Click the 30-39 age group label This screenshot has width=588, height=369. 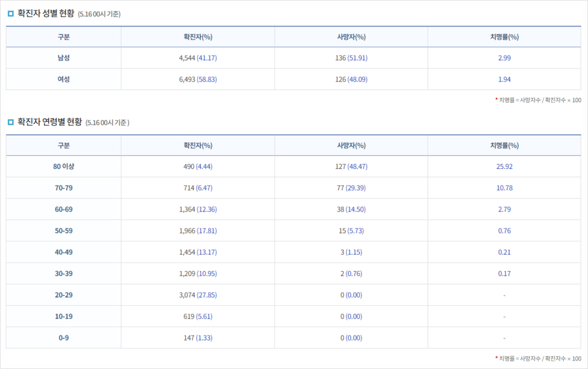tap(63, 274)
